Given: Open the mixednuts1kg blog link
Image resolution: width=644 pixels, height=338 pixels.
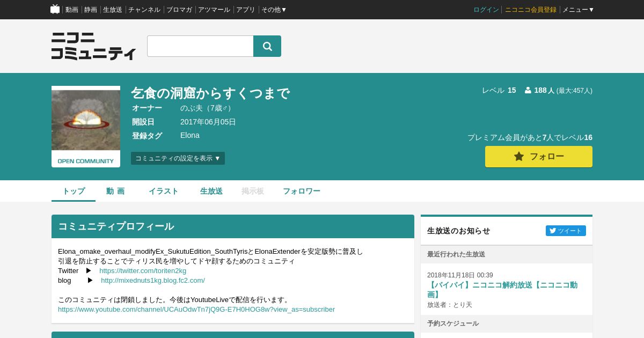Looking at the screenshot, I should [x=153, y=281].
